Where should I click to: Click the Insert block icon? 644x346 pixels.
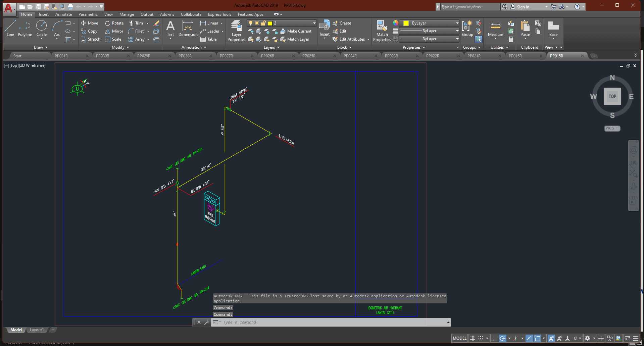click(x=325, y=29)
